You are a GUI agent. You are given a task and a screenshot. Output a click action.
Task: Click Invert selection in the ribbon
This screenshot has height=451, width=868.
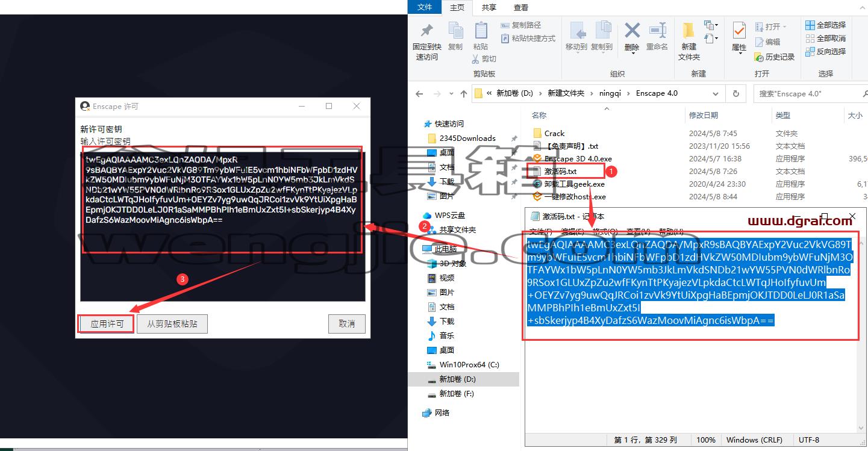(x=825, y=52)
